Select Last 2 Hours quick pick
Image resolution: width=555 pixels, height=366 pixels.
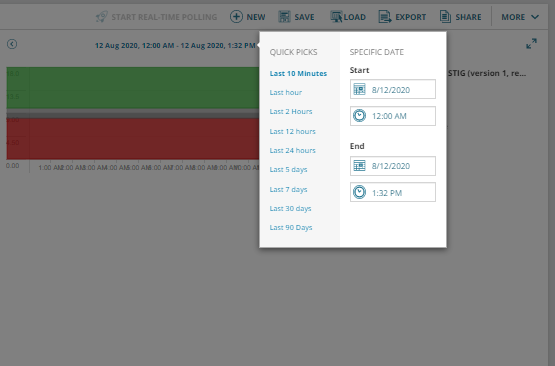click(x=291, y=111)
